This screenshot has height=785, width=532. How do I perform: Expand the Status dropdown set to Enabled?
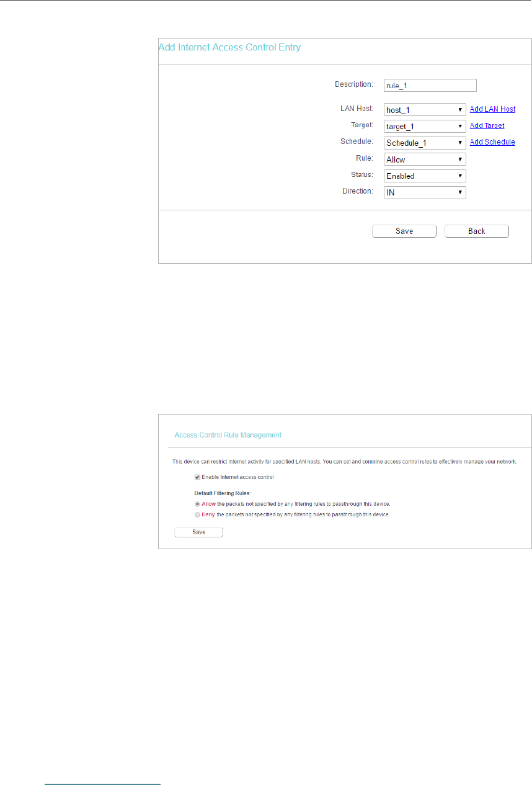coord(425,176)
